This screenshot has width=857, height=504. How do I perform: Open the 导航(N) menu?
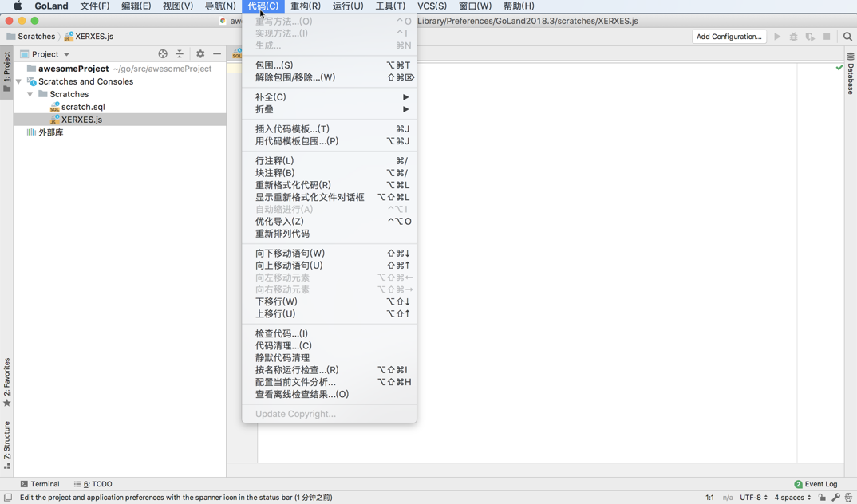(220, 6)
